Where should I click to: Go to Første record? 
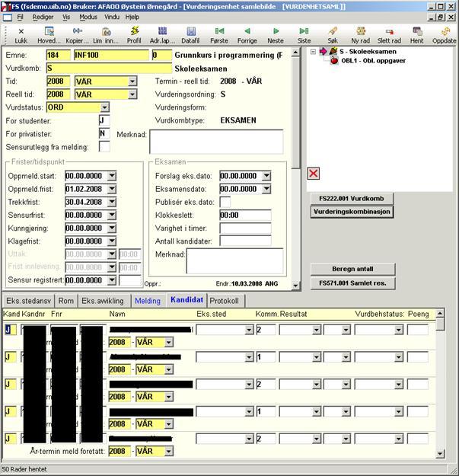pyautogui.click(x=219, y=31)
